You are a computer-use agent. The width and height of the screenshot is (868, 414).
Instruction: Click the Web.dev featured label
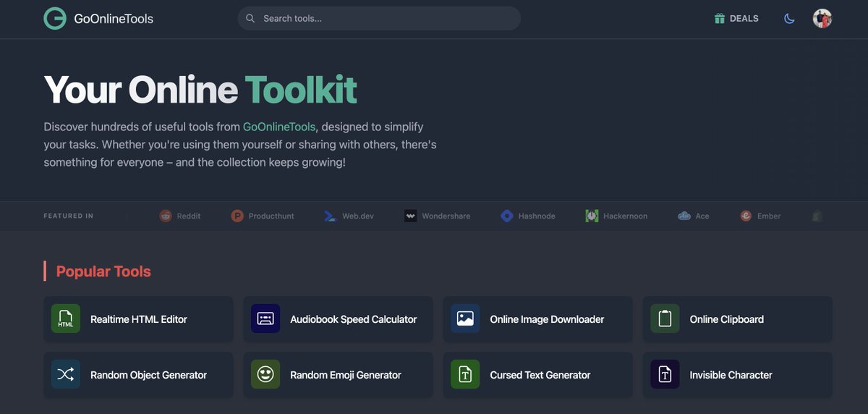tap(358, 216)
